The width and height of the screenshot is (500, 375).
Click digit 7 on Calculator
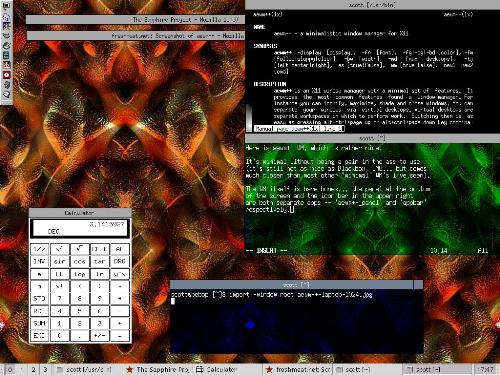[x=59, y=299]
